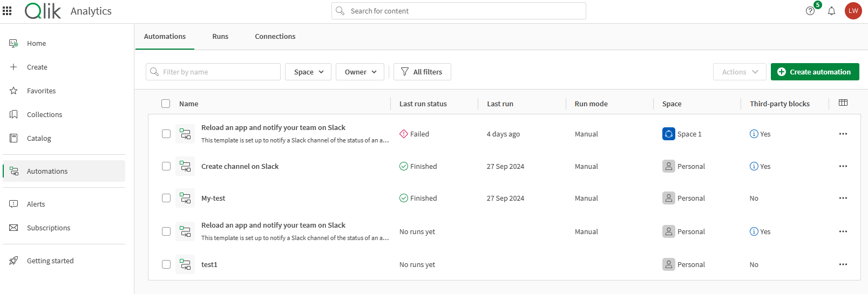Open column settings table icon
This screenshot has width=868, height=294.
[x=843, y=103]
